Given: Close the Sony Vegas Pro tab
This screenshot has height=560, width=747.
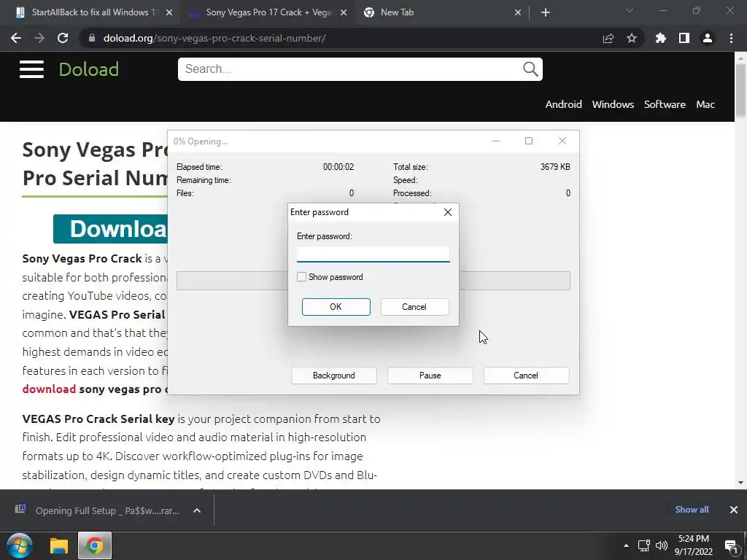Looking at the screenshot, I should pos(344,12).
